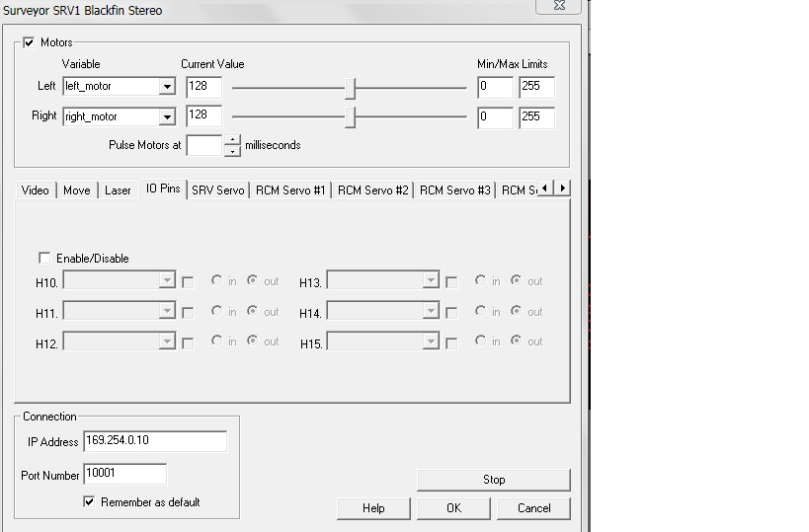Screen dimensions: 809x532
Task: Decrease Pulse Motors milliseconds with down arrow
Action: tap(232, 151)
